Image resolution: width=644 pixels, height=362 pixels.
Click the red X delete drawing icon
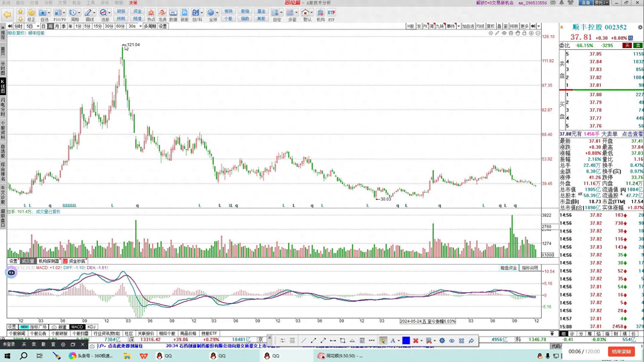415,340
